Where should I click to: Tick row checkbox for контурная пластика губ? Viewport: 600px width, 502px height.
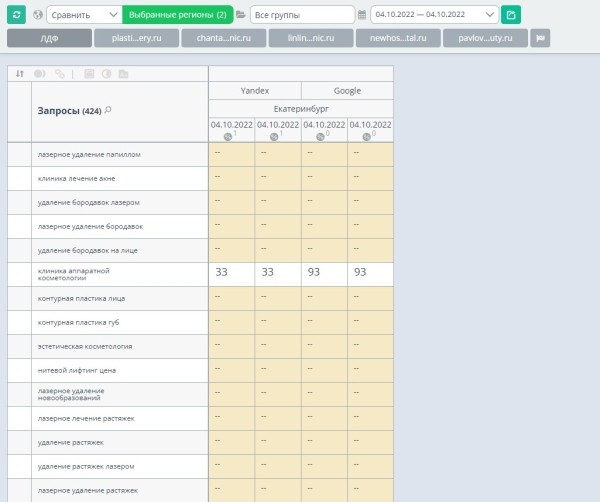[19, 322]
